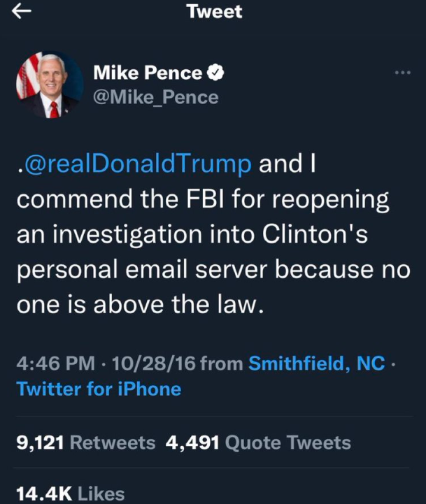View the 9,121 Retweets list
This screenshot has height=504, width=426.
pyautogui.click(x=85, y=442)
